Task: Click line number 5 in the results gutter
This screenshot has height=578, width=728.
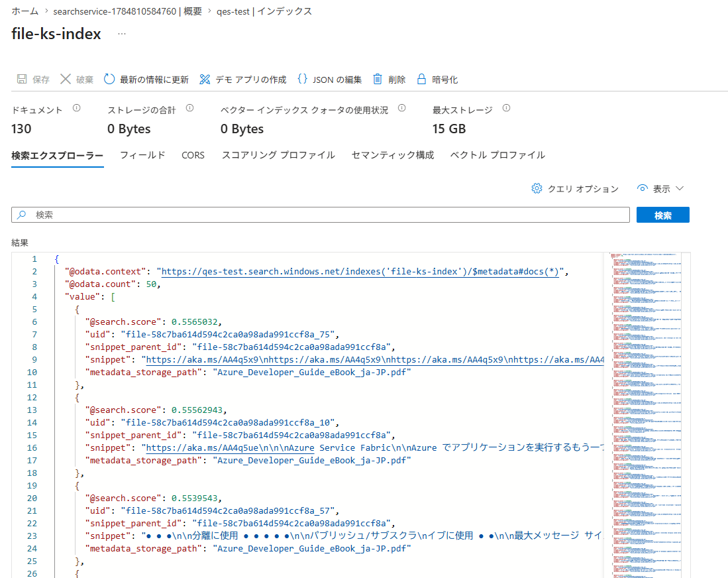Action: (x=34, y=309)
